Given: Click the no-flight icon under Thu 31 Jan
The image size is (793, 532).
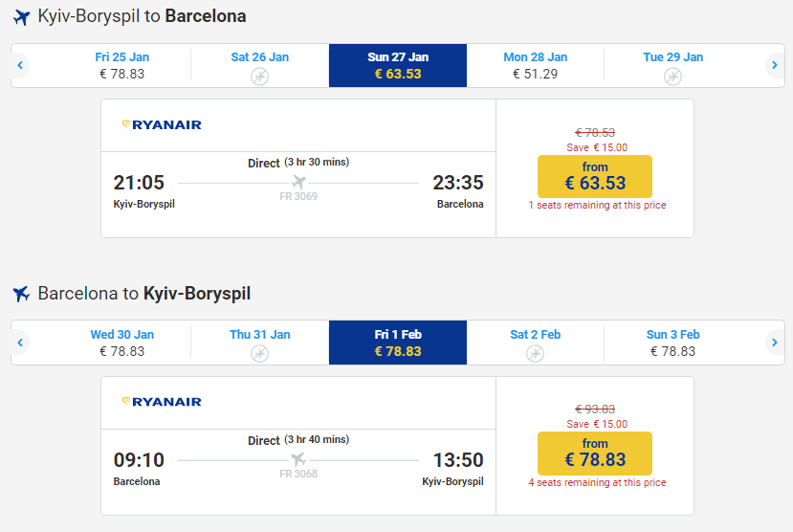Looking at the screenshot, I should tap(259, 353).
